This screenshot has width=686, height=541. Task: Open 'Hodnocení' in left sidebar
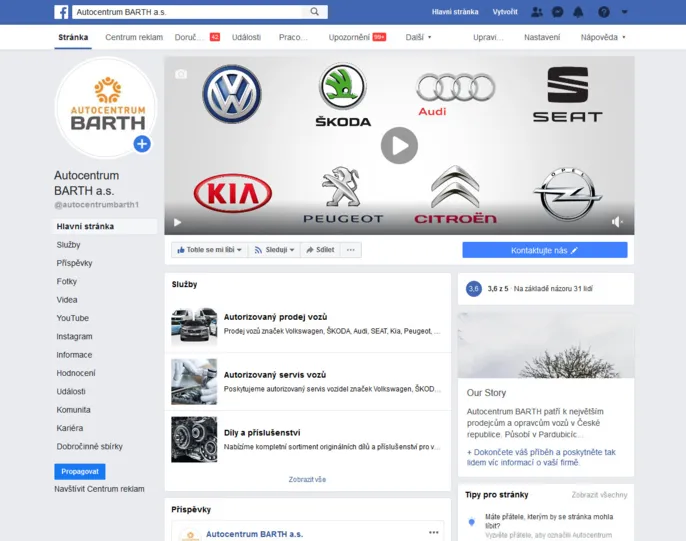[x=76, y=373]
